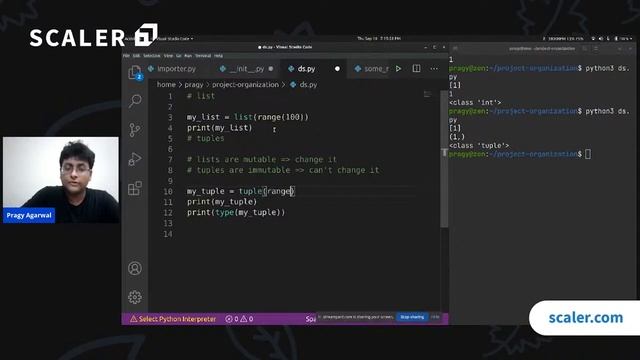Click the home breadcrumb segment

coord(166,84)
